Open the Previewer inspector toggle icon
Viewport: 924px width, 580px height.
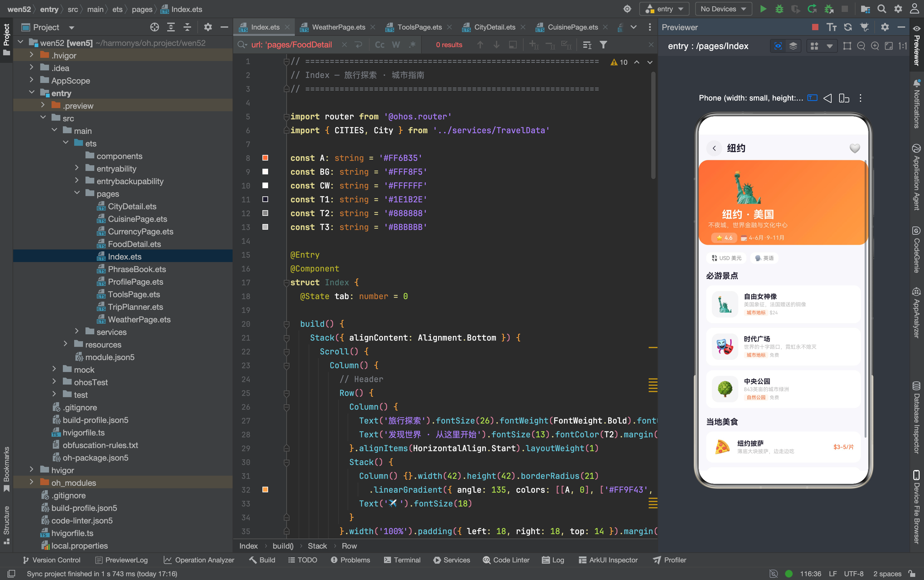coord(778,46)
